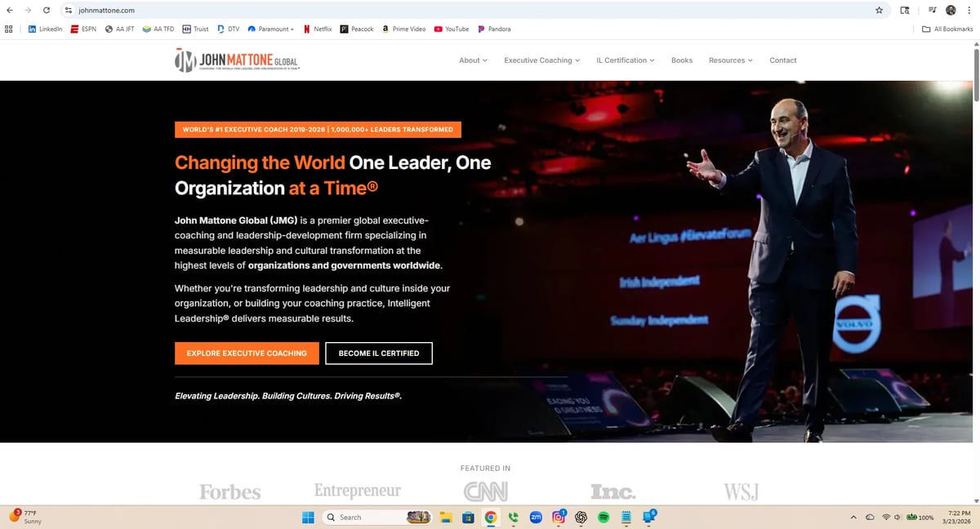
Task: Mute system volume via the speaker icon
Action: click(x=898, y=517)
